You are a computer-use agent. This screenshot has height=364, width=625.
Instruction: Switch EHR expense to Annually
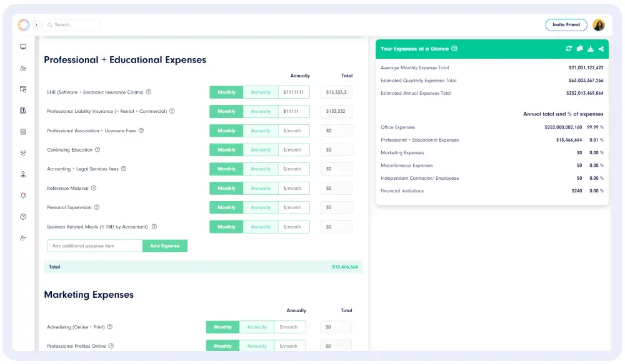coord(261,92)
